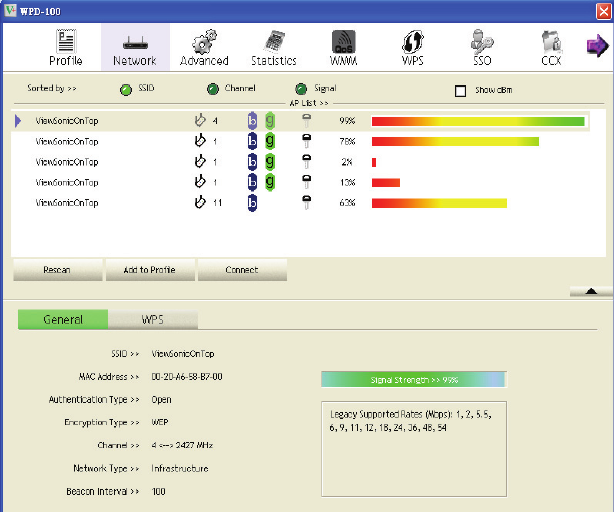Click the channel value 2427 MHz
614x512 pixels.
(x=182, y=445)
